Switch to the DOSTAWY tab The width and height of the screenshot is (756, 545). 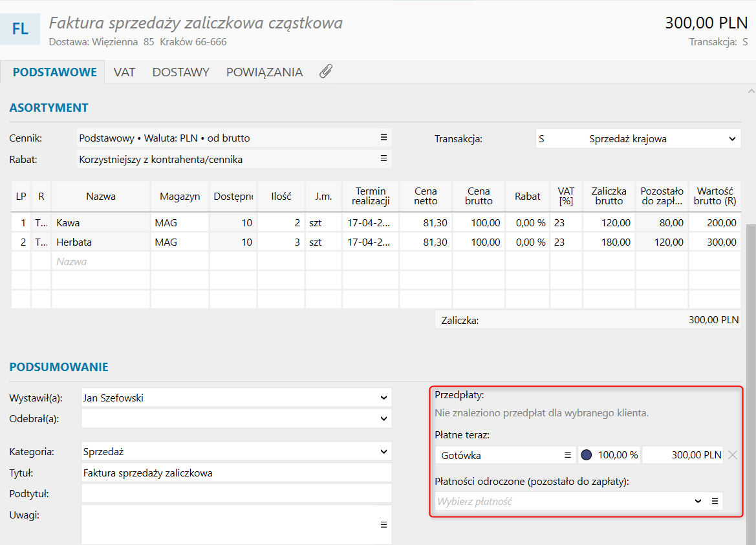(x=180, y=72)
